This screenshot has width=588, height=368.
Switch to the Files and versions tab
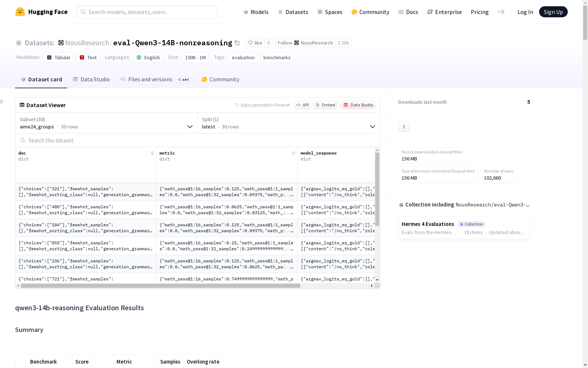(x=156, y=79)
